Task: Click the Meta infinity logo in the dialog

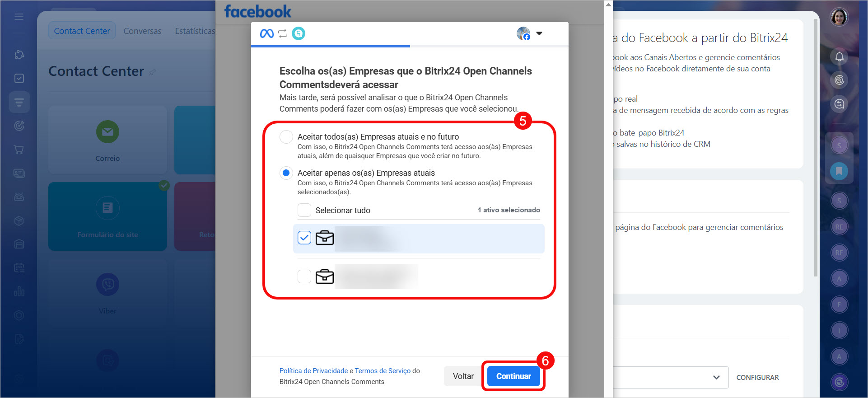Action: coord(266,33)
